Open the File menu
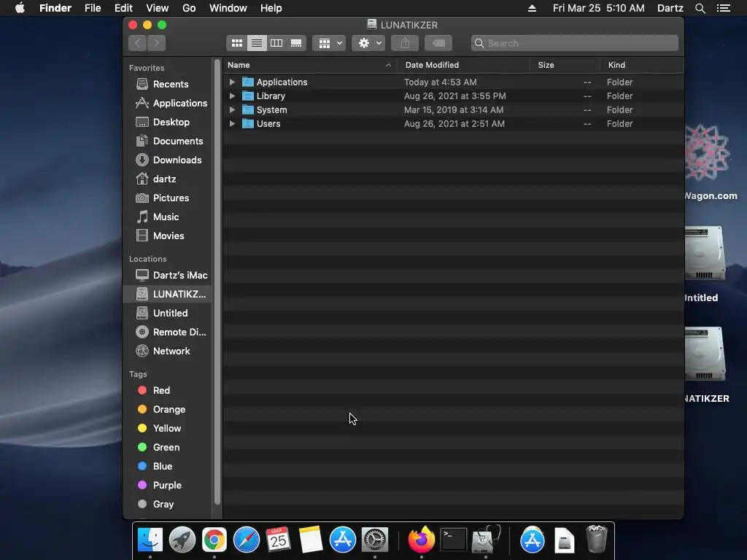 [93, 8]
